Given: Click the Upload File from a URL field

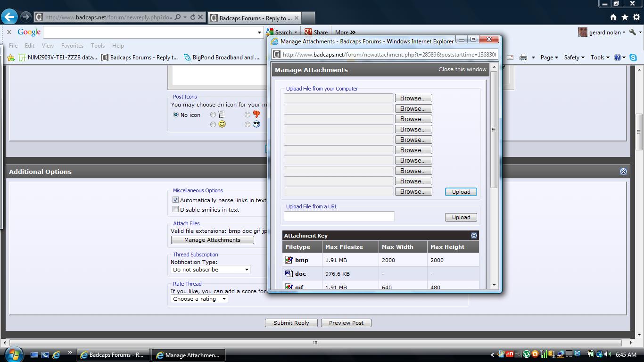Looking at the screenshot, I should pyautogui.click(x=339, y=216).
